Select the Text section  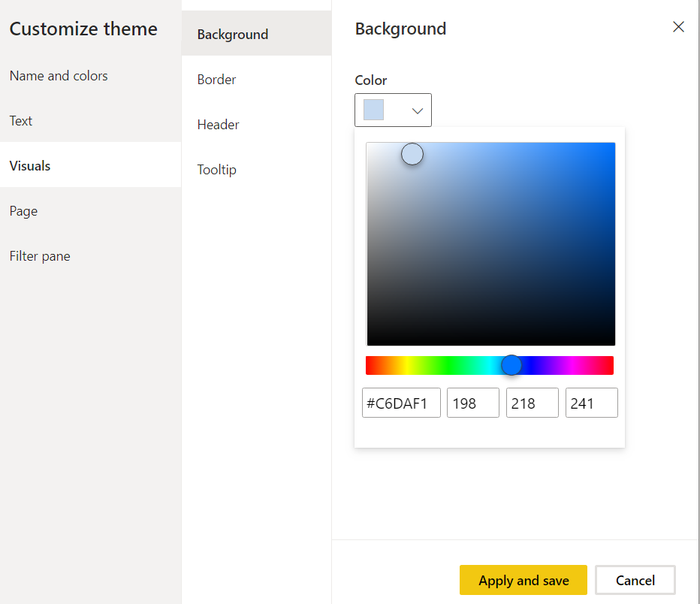[x=21, y=121]
